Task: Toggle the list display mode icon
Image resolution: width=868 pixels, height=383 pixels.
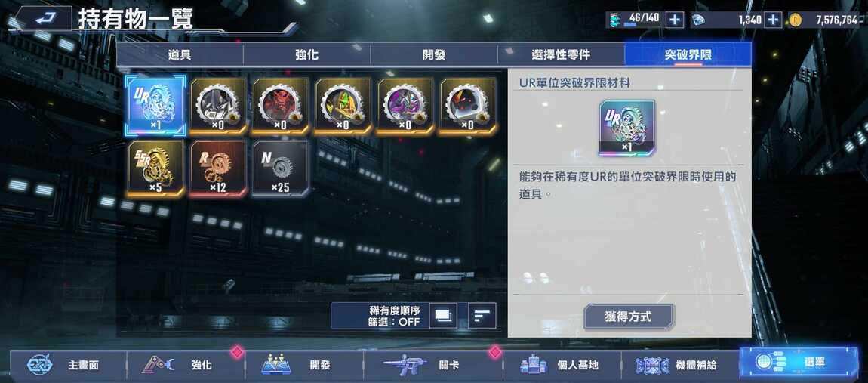Action: 443,316
